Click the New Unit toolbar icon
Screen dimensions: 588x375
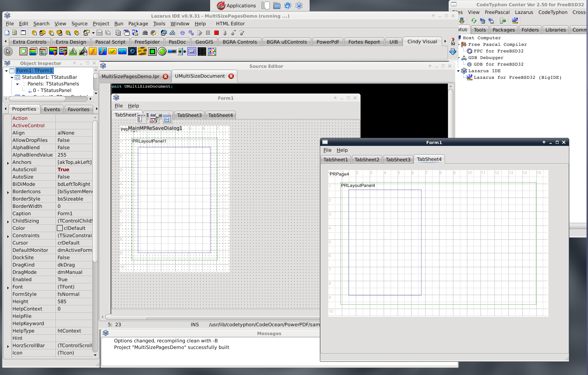[x=14, y=33]
